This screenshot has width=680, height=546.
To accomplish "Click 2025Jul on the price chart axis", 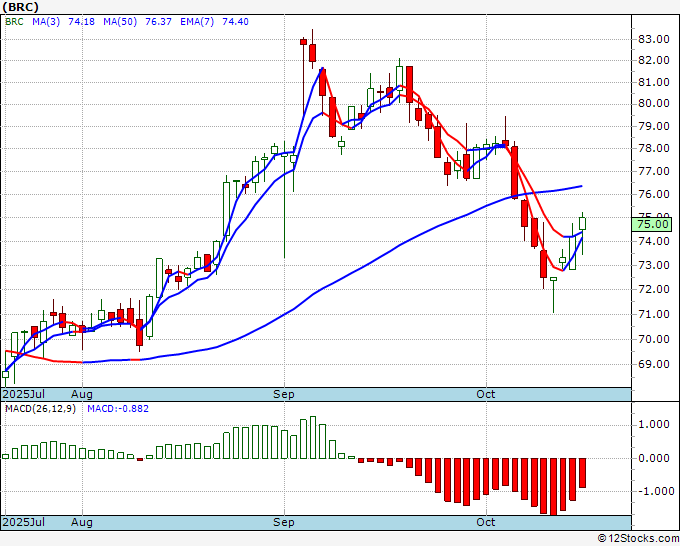I will [23, 394].
